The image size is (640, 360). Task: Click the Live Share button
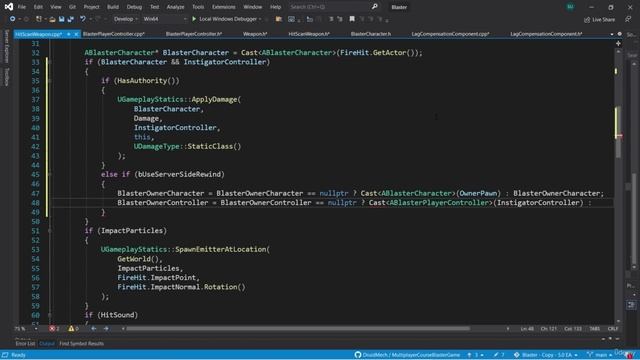pos(600,19)
